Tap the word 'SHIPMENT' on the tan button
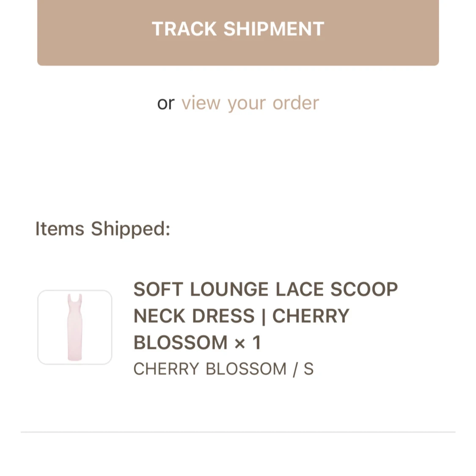The width and height of the screenshot is (476, 476). tap(274, 29)
